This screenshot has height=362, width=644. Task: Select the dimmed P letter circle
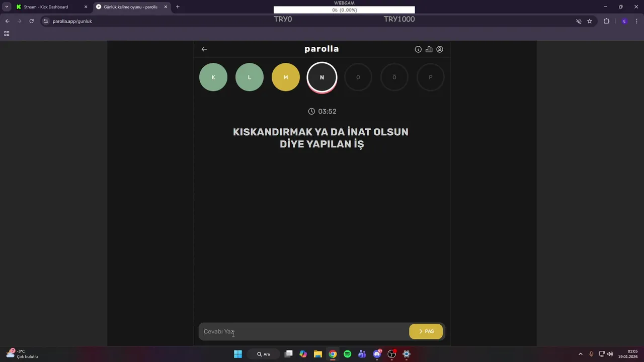point(431,77)
